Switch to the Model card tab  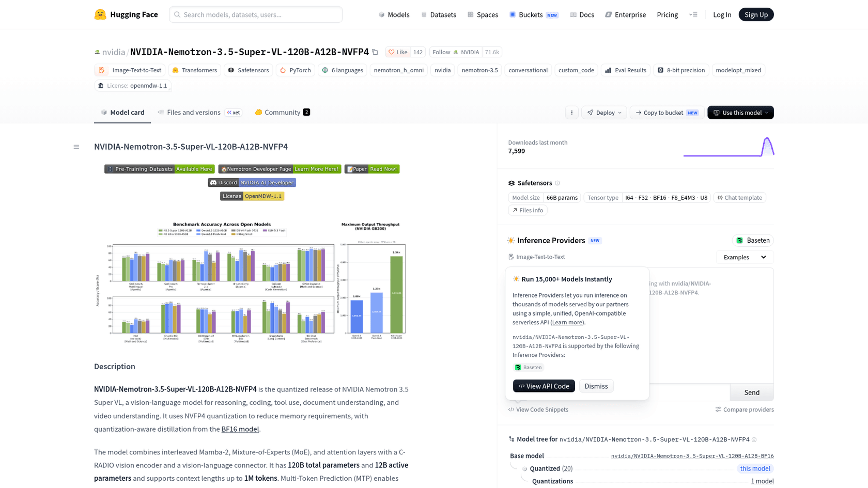(x=122, y=113)
